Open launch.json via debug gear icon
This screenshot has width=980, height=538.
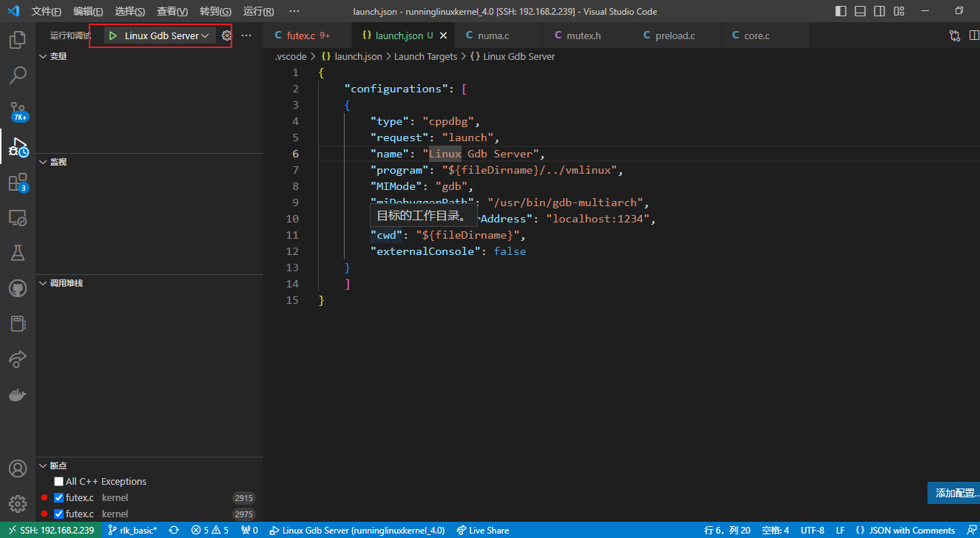coord(226,35)
